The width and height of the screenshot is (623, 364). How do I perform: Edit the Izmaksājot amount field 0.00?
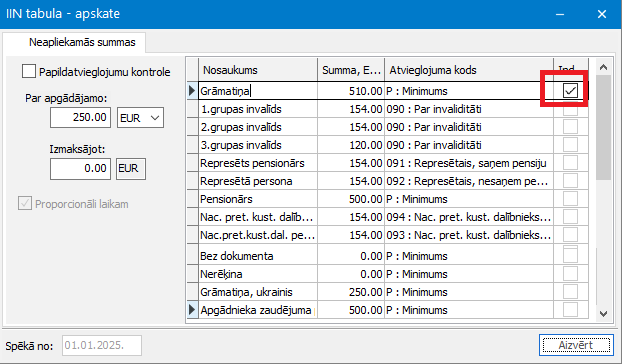[80, 168]
